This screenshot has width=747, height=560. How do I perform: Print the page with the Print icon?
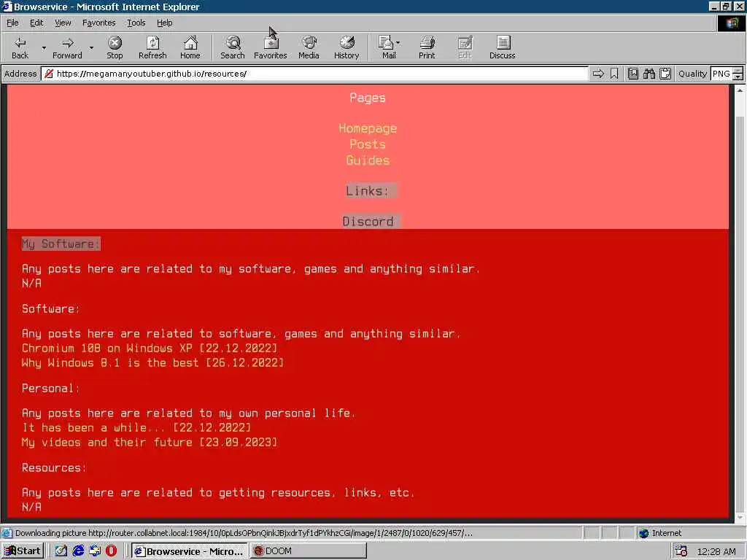(x=427, y=47)
